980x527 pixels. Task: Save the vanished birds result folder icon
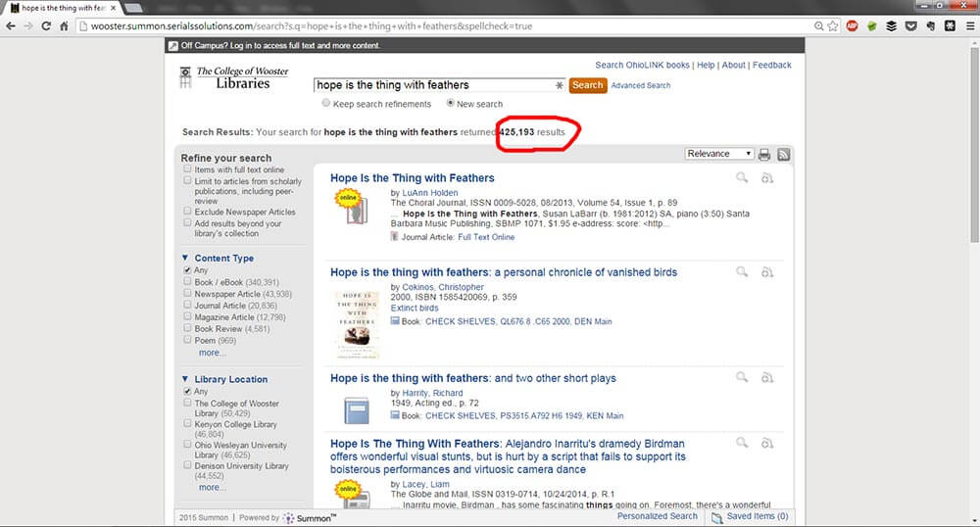(x=767, y=272)
